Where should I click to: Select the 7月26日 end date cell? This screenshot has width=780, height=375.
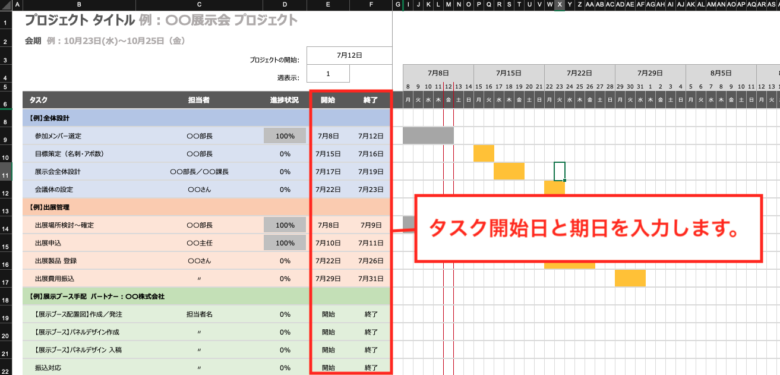[371, 261]
